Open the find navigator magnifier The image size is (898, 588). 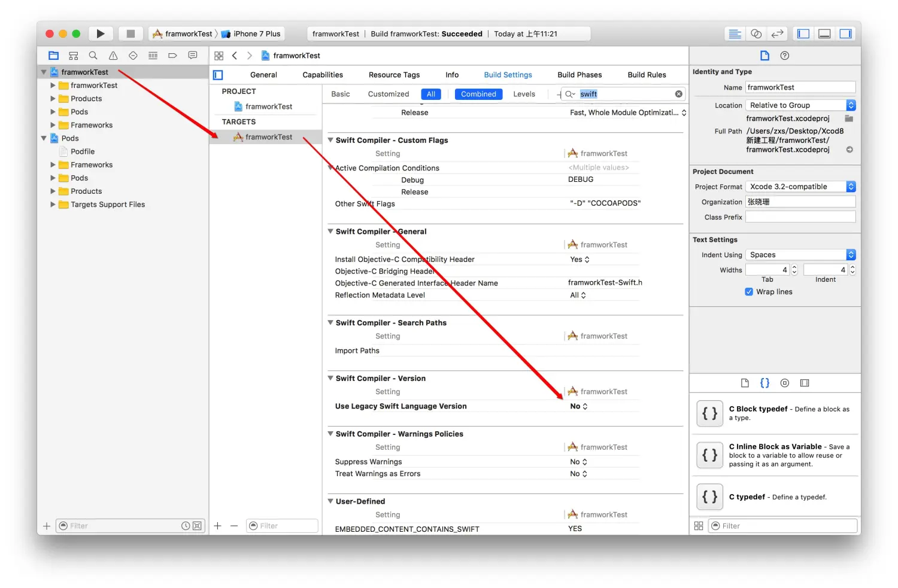coord(93,56)
